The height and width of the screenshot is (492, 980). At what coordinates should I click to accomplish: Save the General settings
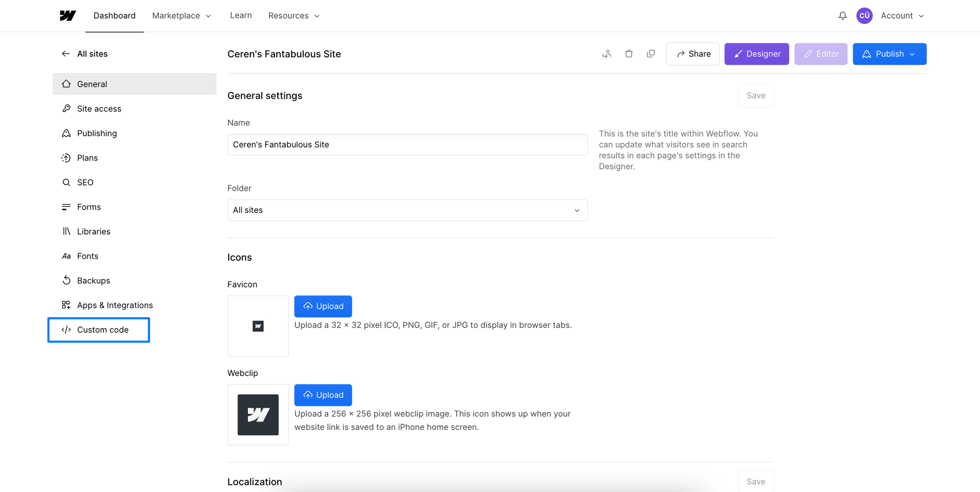[x=756, y=95]
